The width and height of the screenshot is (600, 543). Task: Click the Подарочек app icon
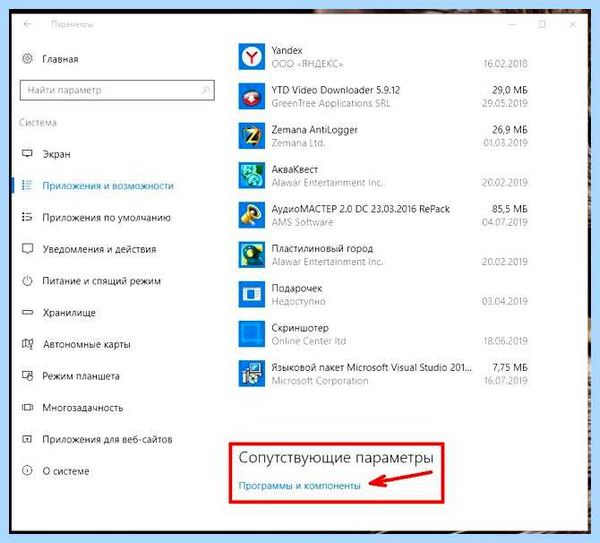[x=251, y=294]
